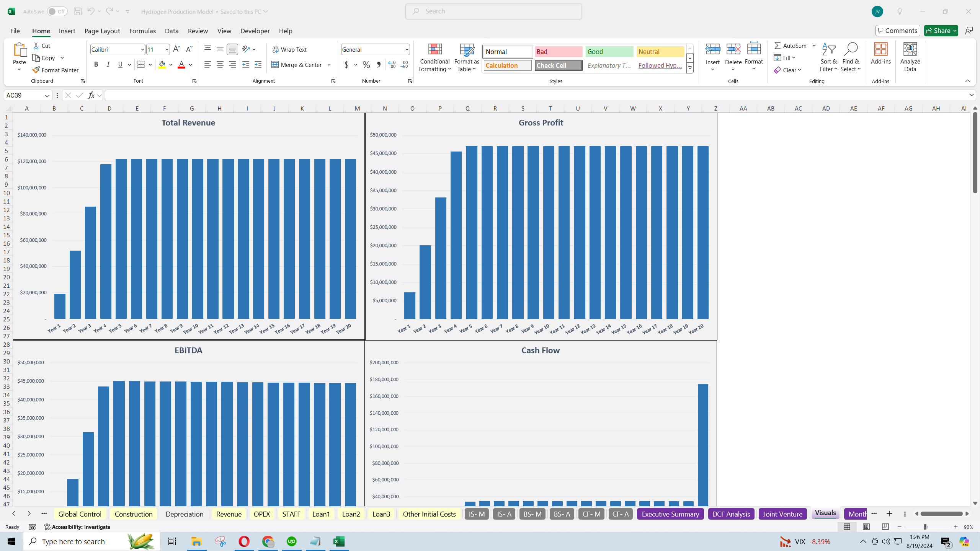
Task: Select the Global Control sheet tab
Action: point(80,514)
